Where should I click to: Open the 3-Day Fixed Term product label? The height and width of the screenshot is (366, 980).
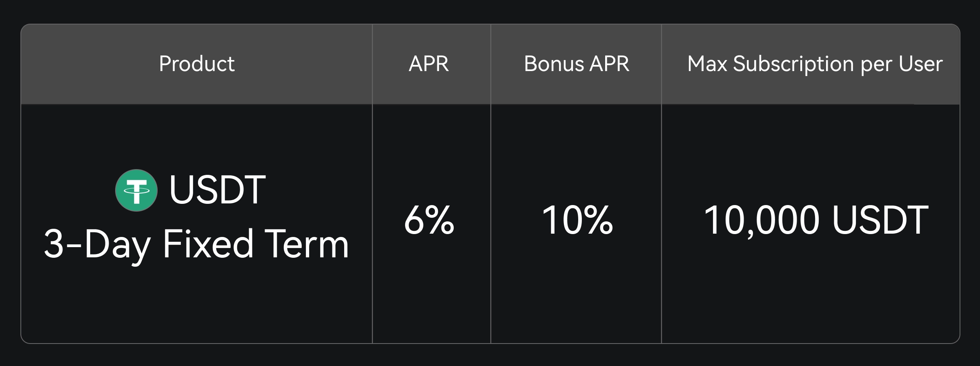[196, 244]
